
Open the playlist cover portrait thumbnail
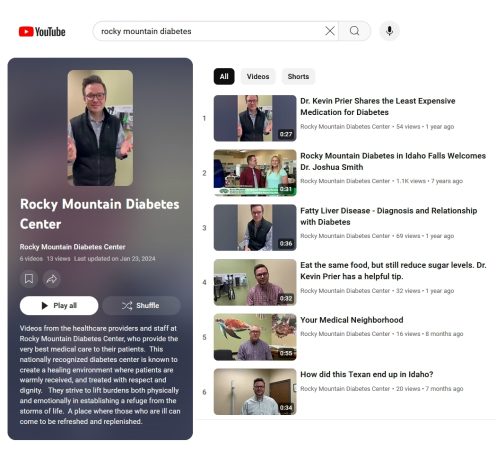(x=100, y=128)
